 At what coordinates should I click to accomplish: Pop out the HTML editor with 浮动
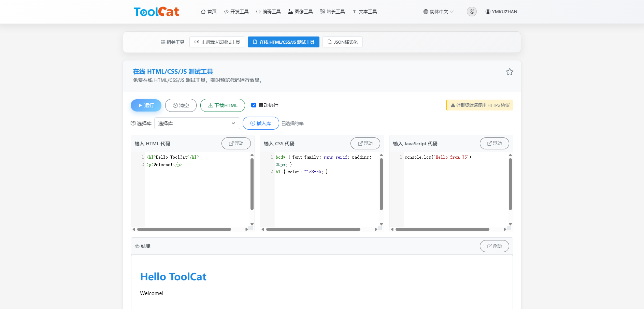(x=236, y=143)
